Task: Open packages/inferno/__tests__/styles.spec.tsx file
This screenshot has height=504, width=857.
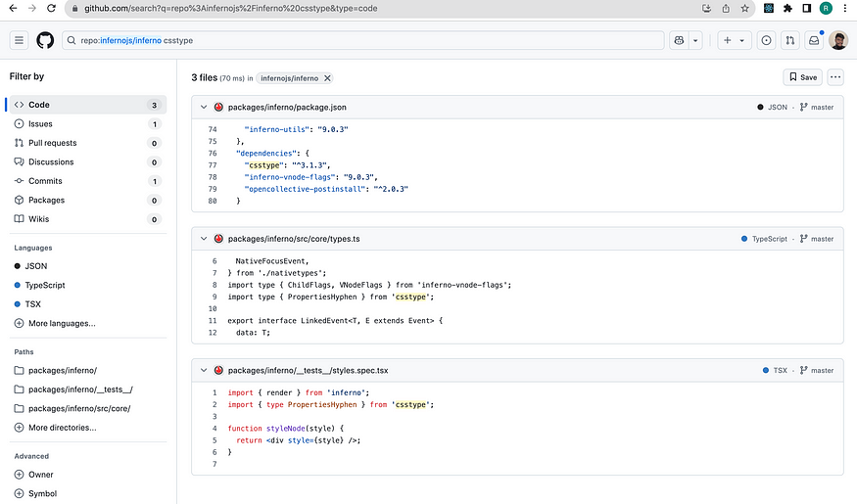Action: click(309, 370)
